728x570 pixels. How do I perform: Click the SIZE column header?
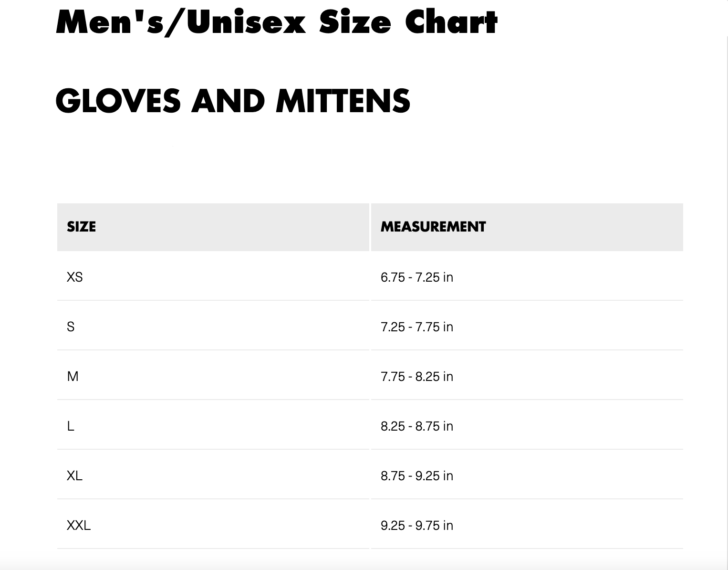click(82, 227)
